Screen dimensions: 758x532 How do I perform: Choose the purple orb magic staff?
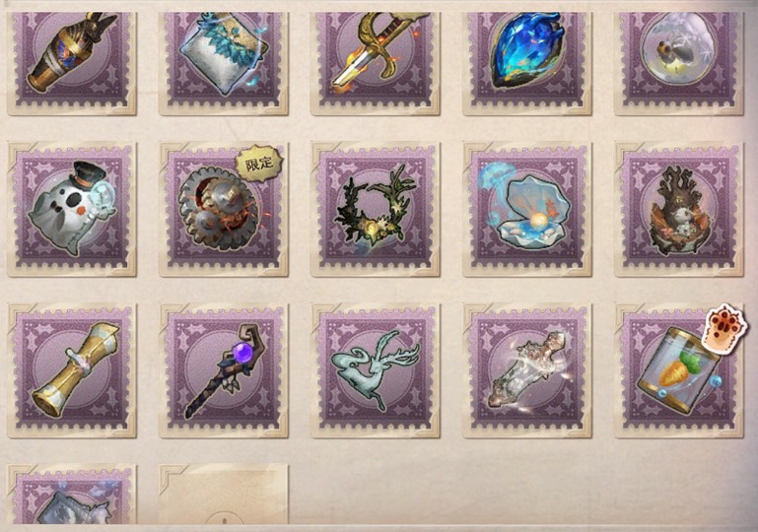224,370
